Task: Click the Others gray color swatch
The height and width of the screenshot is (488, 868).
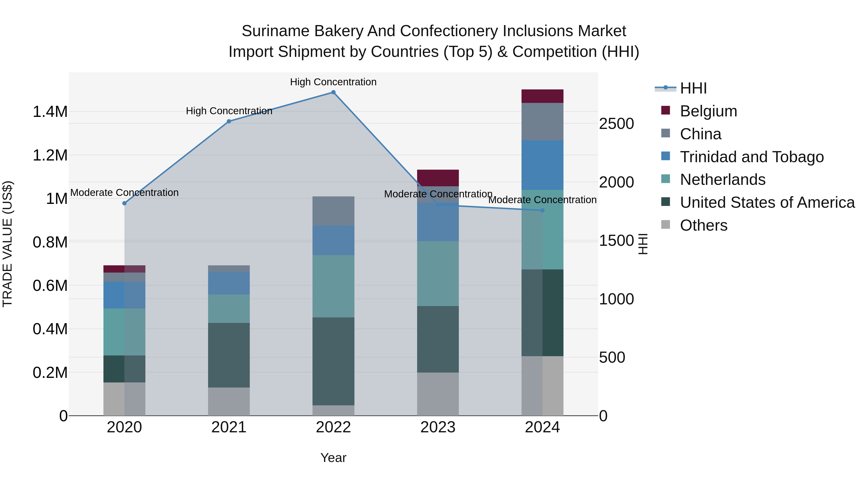Action: [x=665, y=224]
